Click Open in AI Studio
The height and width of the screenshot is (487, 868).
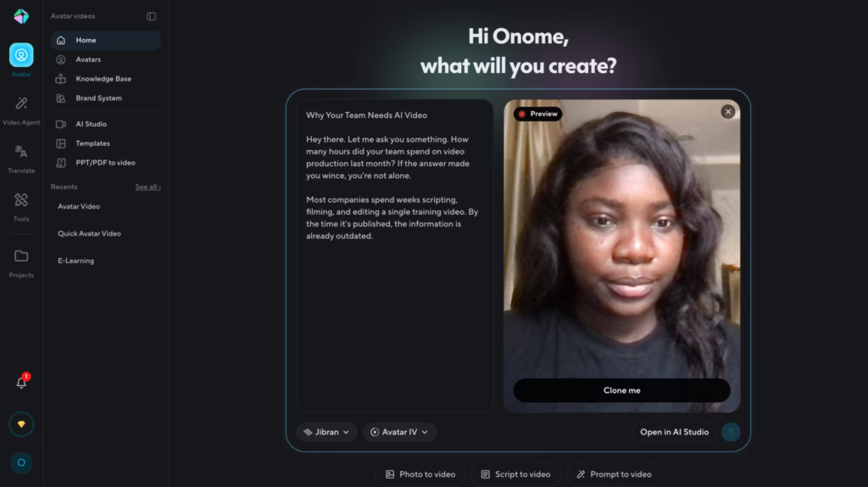point(674,432)
